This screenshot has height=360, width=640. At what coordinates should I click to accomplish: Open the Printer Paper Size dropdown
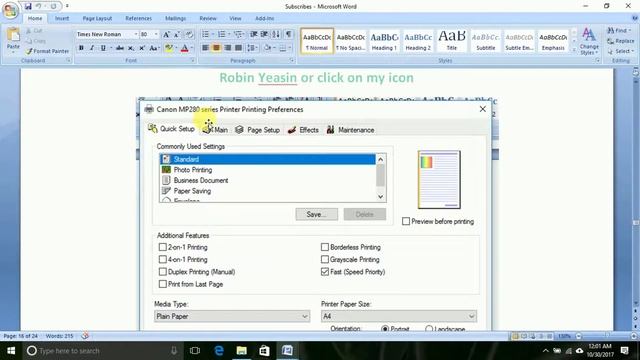coord(399,316)
